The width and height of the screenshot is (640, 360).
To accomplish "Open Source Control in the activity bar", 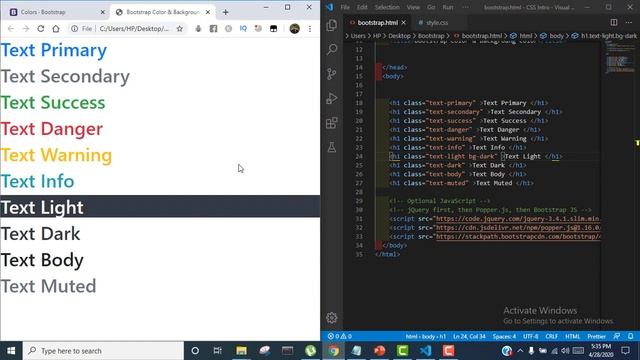I will tap(332, 74).
